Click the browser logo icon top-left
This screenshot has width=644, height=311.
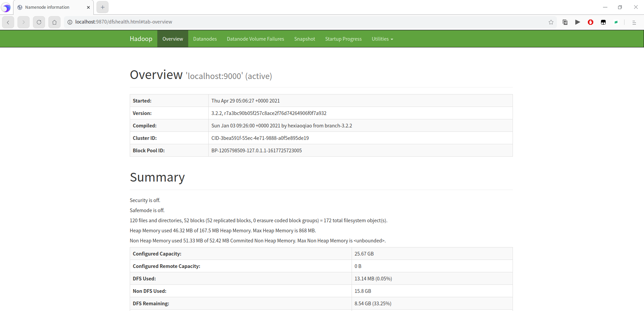point(6,7)
